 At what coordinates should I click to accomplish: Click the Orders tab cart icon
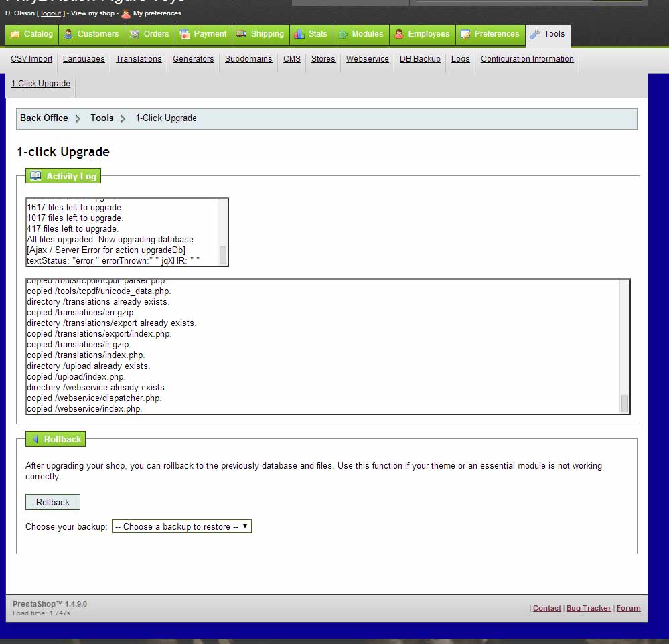tap(135, 34)
